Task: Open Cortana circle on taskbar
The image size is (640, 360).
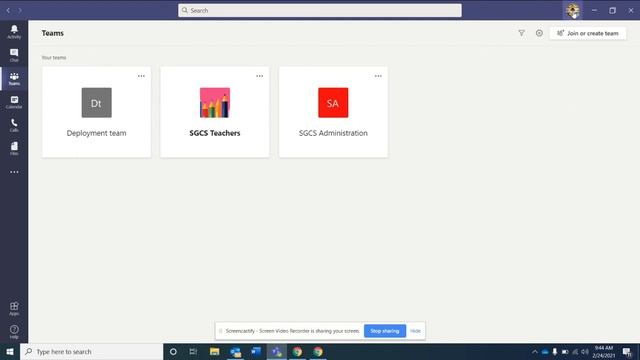Action: [x=173, y=351]
